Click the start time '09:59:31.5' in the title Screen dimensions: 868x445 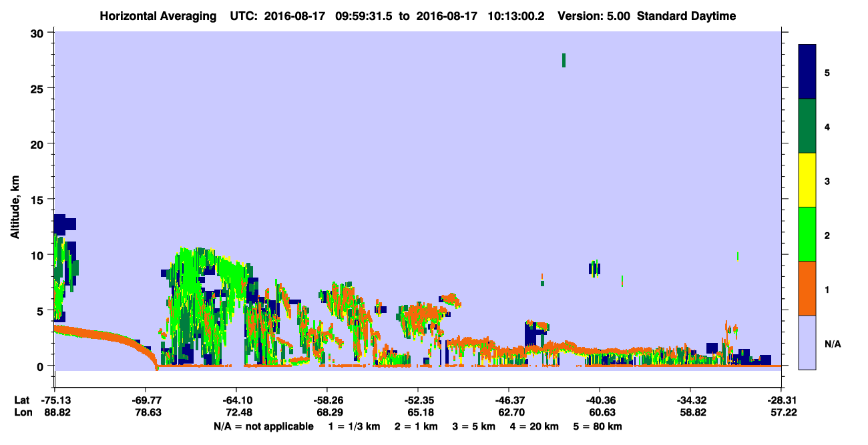point(363,16)
